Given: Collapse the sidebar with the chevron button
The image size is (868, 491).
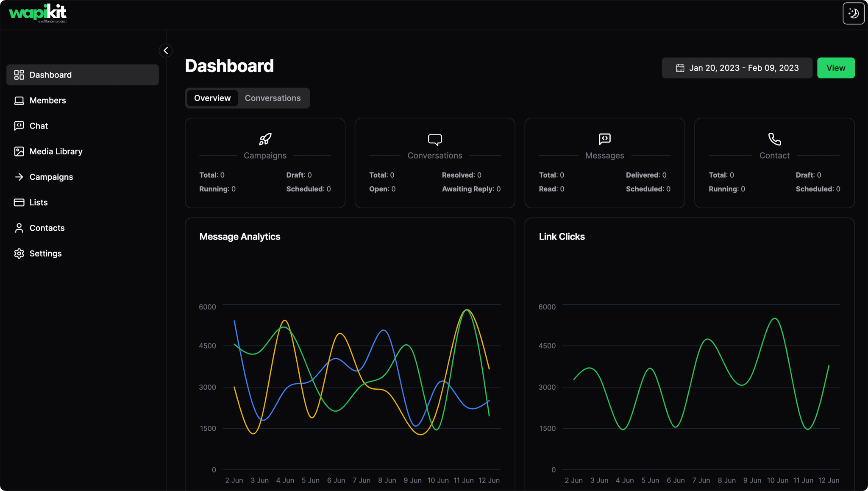Looking at the screenshot, I should pyautogui.click(x=166, y=50).
